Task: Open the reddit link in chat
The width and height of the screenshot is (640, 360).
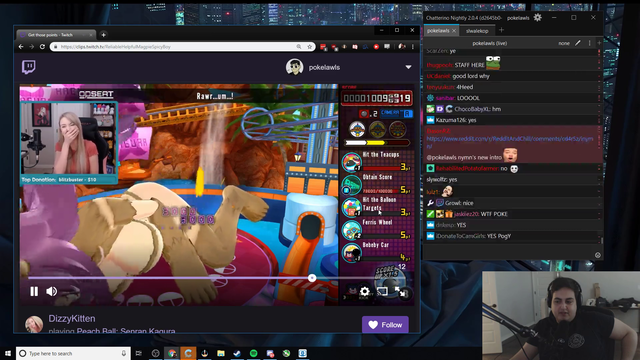Action: coord(509,142)
